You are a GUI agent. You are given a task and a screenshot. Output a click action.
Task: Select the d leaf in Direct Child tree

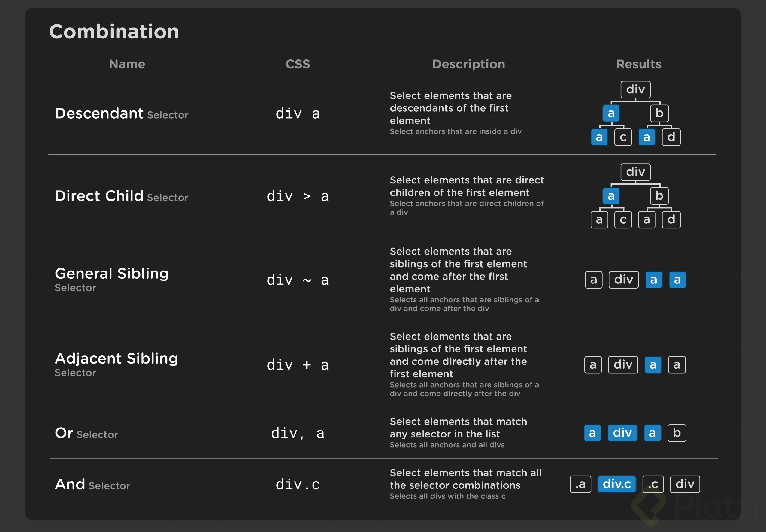pyautogui.click(x=671, y=220)
